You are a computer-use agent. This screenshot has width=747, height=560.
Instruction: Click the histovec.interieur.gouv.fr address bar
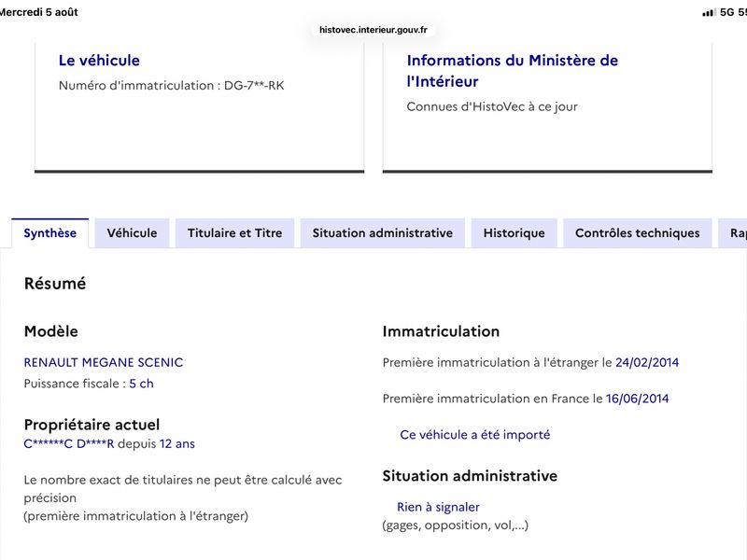tap(373, 30)
